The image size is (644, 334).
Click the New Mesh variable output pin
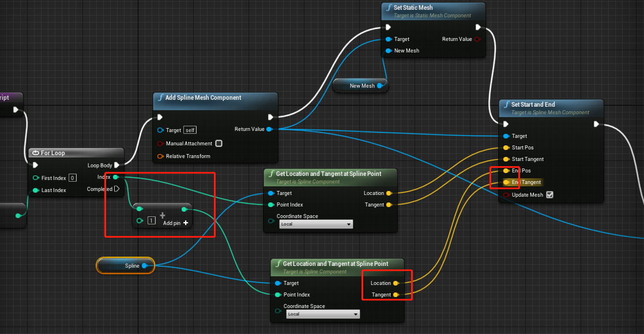pyautogui.click(x=380, y=85)
